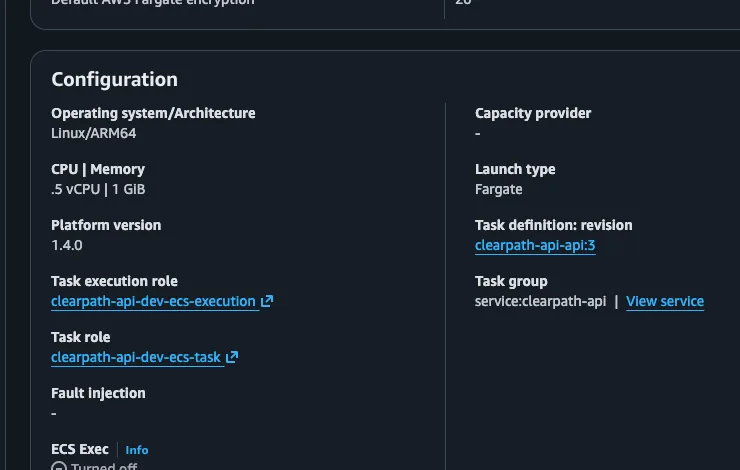Click the Launch type label

[x=515, y=169]
